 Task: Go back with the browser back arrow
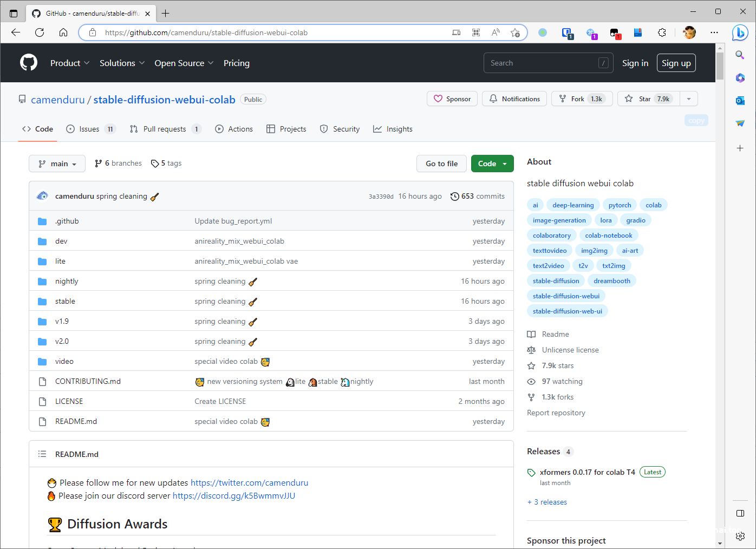[x=16, y=32]
